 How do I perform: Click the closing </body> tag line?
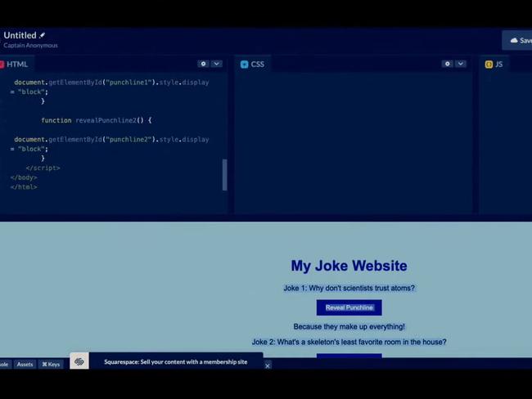tap(24, 177)
